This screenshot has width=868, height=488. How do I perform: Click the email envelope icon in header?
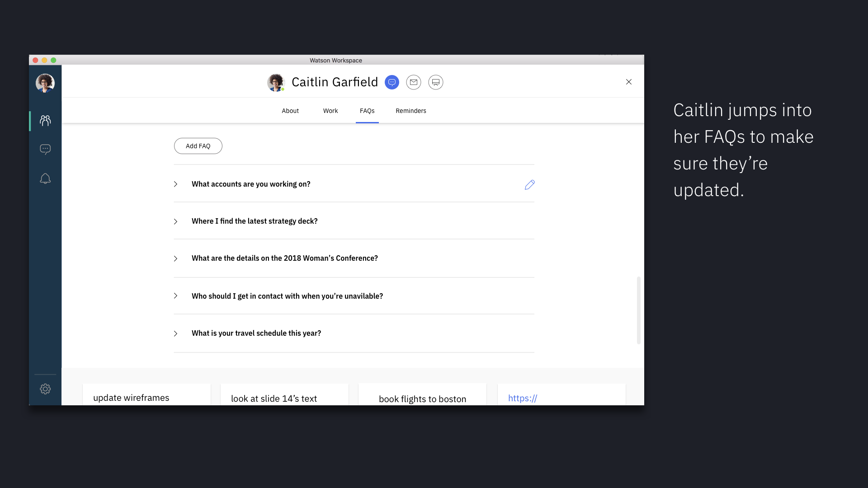[x=413, y=82]
